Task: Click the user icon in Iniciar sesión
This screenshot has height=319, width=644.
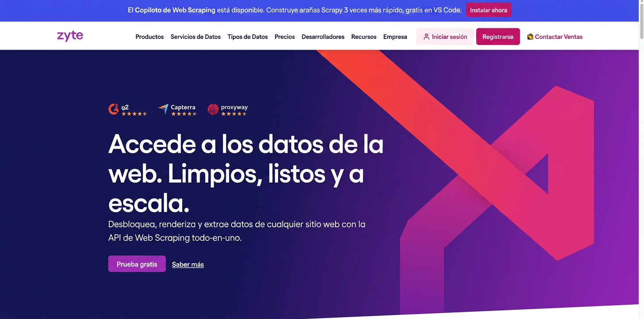Action: pos(426,37)
